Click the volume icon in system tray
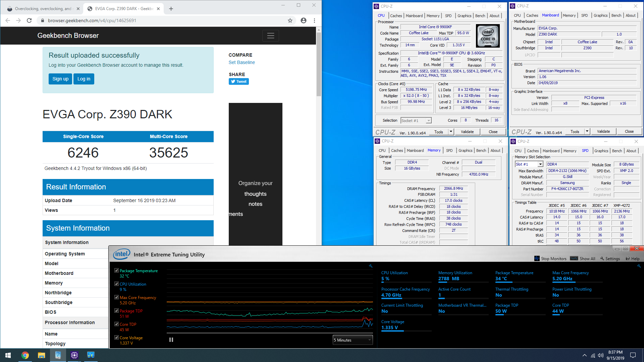The width and height of the screenshot is (644, 362). click(x=600, y=355)
